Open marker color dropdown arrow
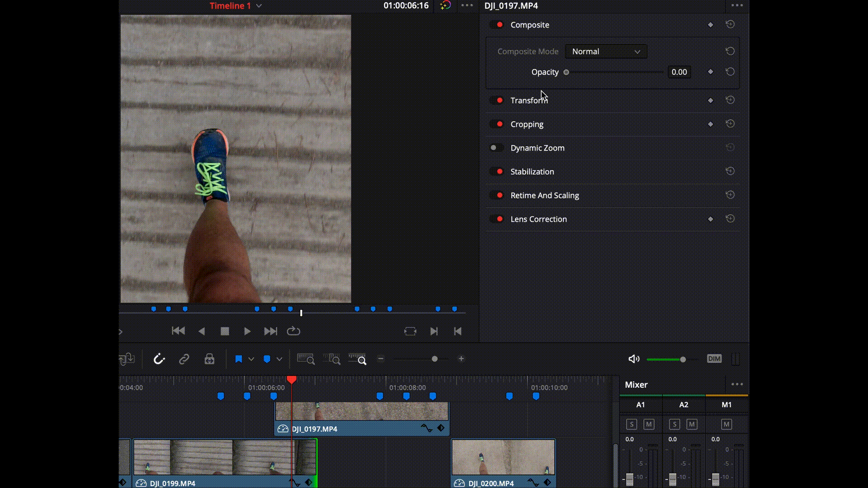Viewport: 868px width, 488px height. click(279, 359)
